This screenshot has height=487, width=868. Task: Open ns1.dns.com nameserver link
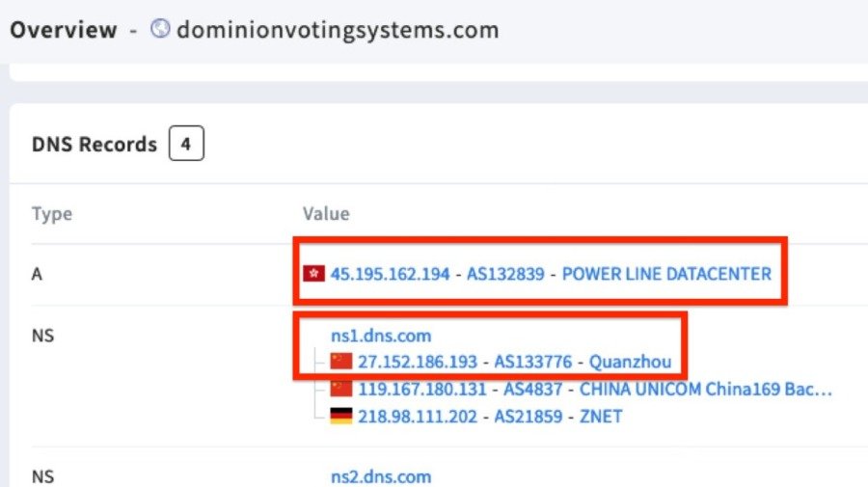point(381,336)
